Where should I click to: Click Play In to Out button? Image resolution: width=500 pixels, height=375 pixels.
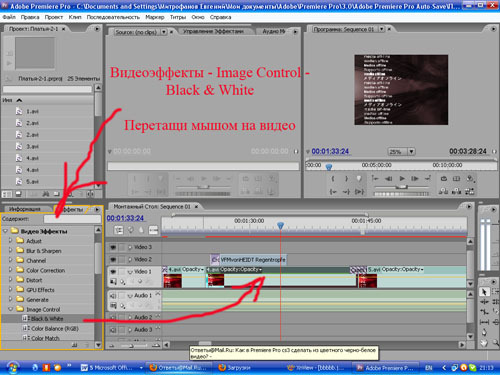pyautogui.click(x=359, y=192)
